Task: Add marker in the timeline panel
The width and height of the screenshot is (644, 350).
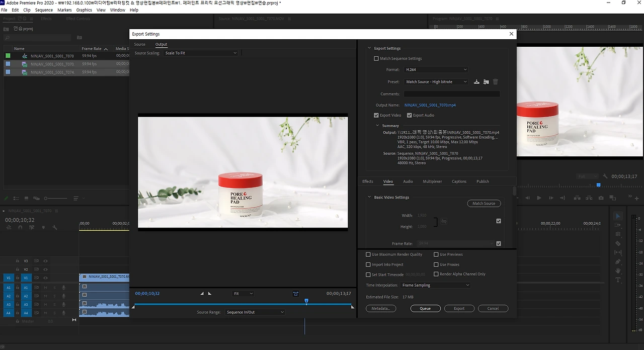Action: [x=43, y=227]
